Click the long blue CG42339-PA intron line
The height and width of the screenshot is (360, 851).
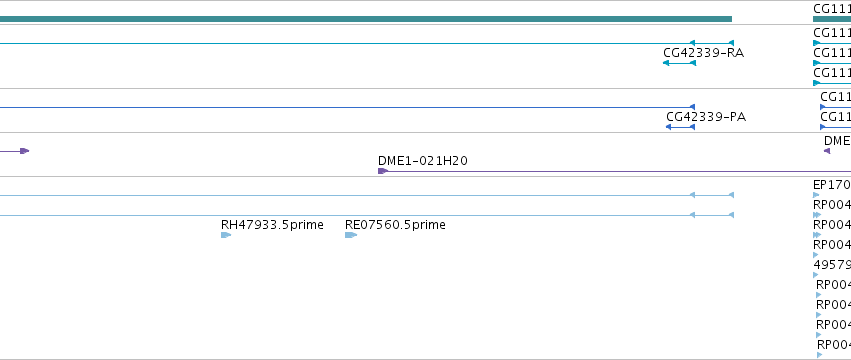(x=345, y=108)
